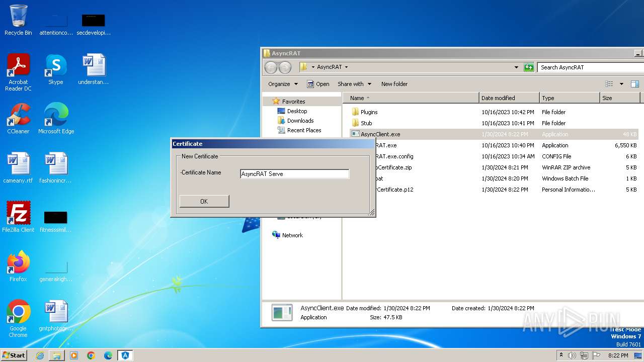Open Recent Places in navigation pane
Viewport: 644px width, 362px height.
tap(304, 130)
